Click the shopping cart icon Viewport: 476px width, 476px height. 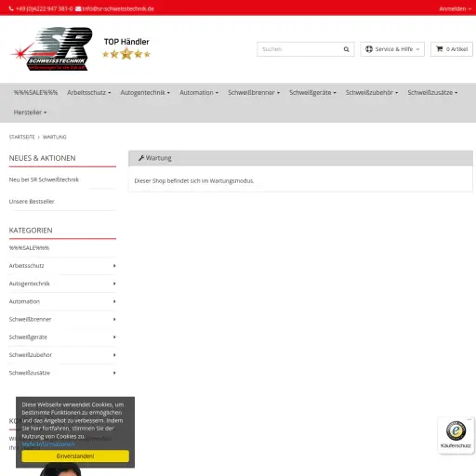(x=440, y=48)
